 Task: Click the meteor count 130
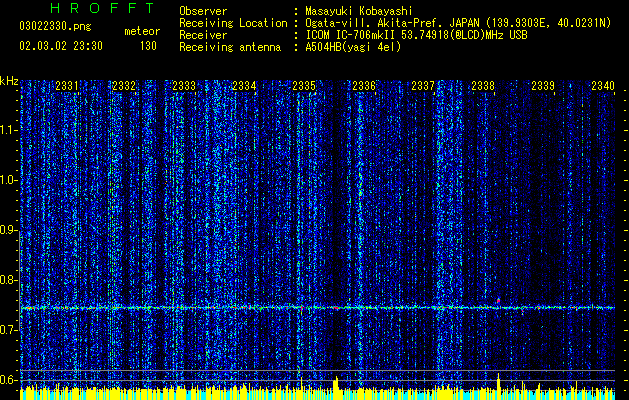point(148,46)
